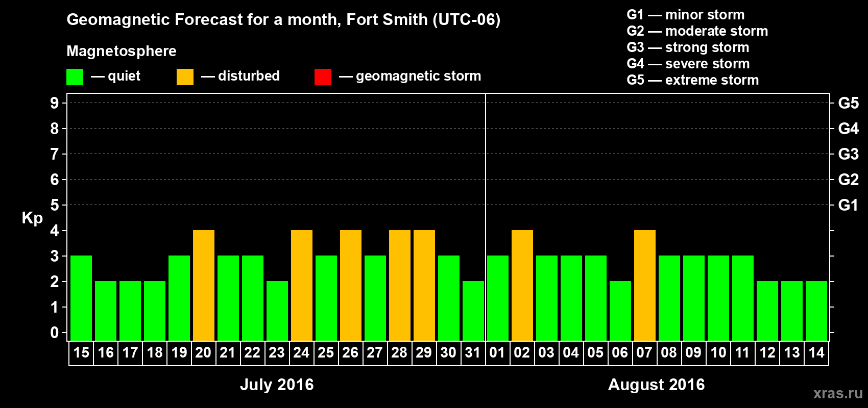Click the right-axis G3 tick label
868x408 pixels.
click(x=848, y=154)
